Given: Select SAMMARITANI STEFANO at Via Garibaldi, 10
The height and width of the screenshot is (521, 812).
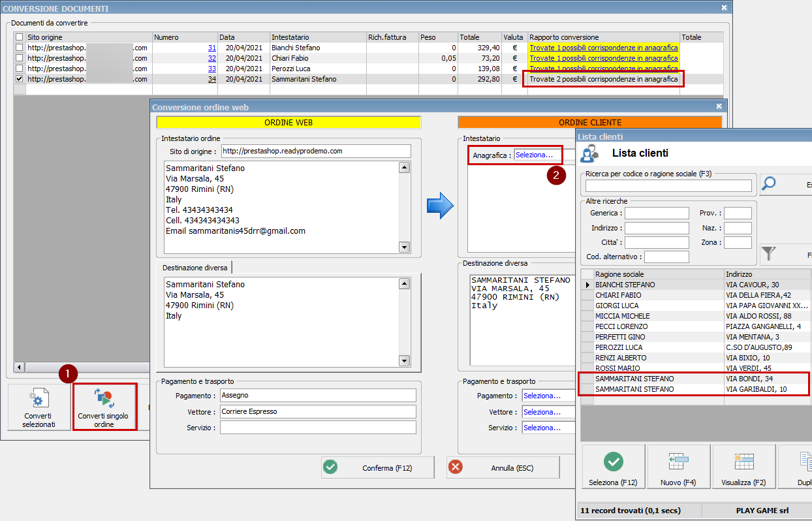Looking at the screenshot, I should 695,389.
